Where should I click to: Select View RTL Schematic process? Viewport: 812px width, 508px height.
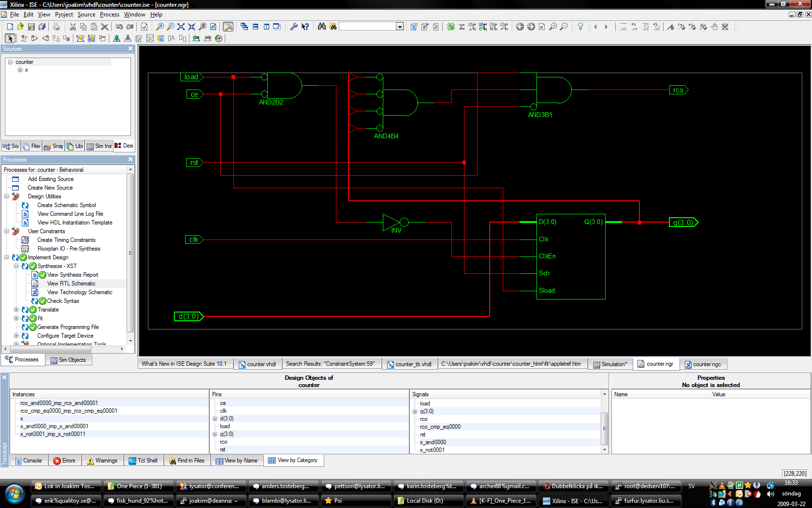[71, 284]
